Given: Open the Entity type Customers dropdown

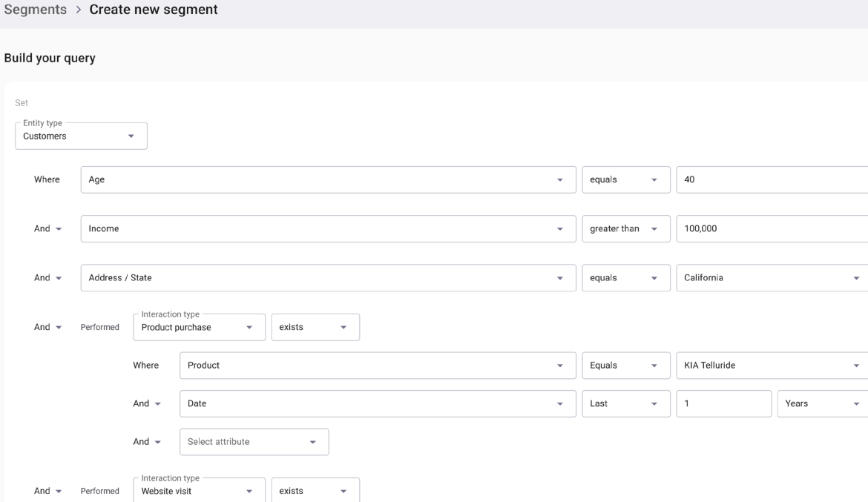Looking at the screenshot, I should (x=81, y=136).
